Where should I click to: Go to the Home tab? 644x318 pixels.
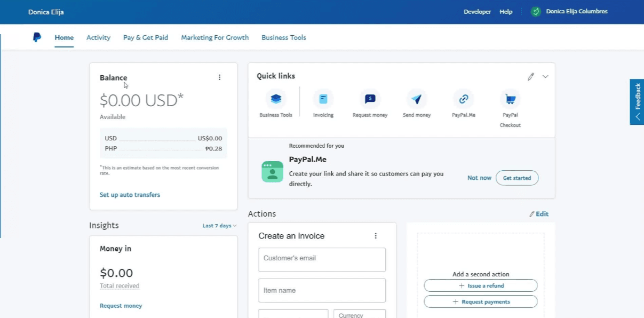click(64, 38)
